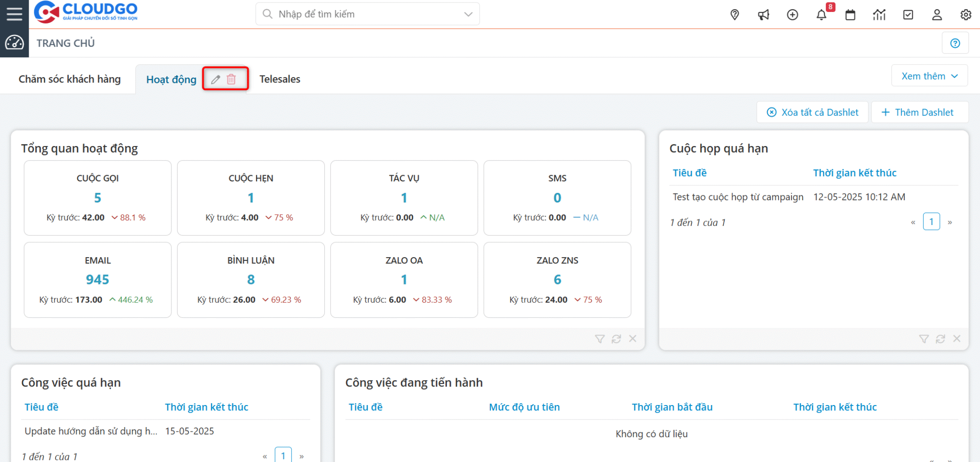This screenshot has width=980, height=462.
Task: Focus the Nhập để tìm kiếm search field
Action: (367, 14)
